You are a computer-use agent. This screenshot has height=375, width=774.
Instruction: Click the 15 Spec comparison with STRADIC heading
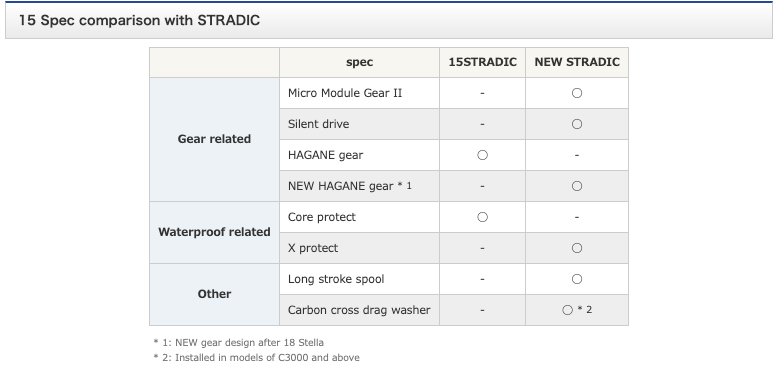click(139, 20)
